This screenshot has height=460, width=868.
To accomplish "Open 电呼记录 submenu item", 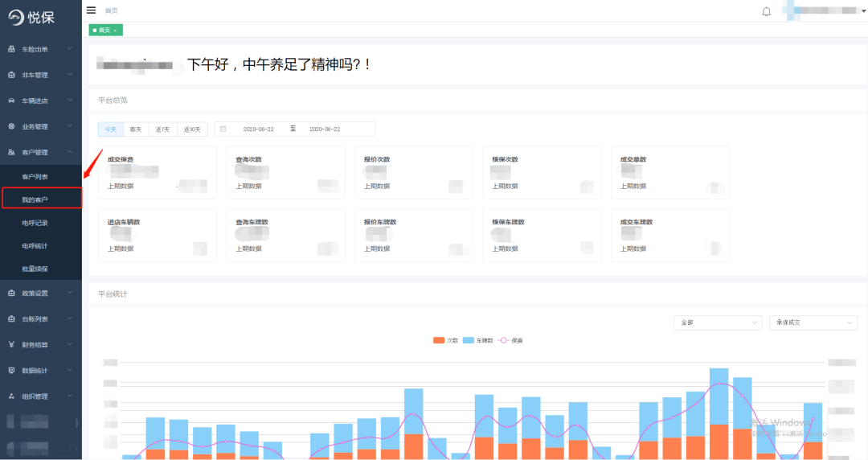I will [35, 223].
